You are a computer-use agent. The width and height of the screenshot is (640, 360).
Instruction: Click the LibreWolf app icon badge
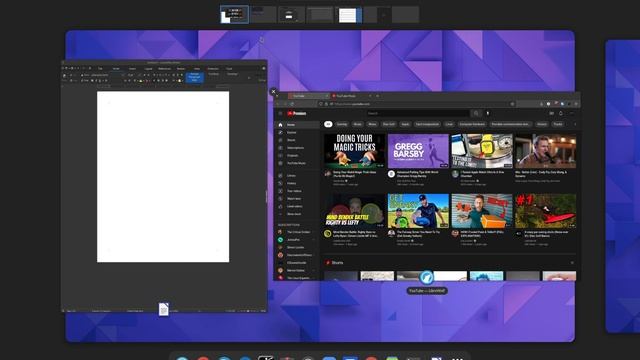coord(427,278)
